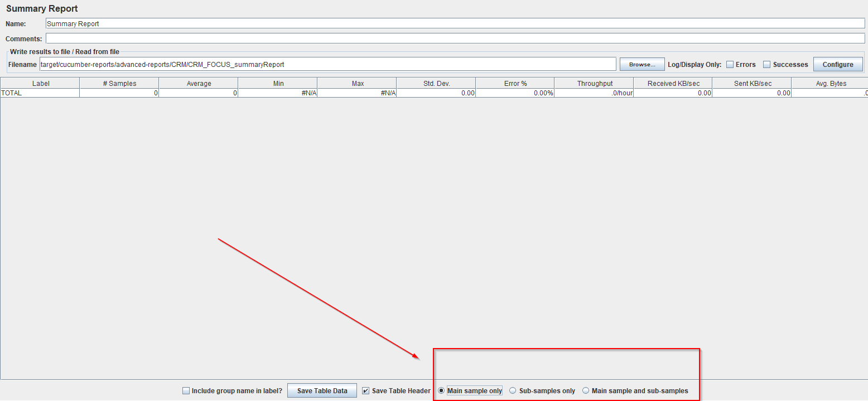The width and height of the screenshot is (868, 401).
Task: Click the #N/A cell under Min
Action: (x=278, y=93)
